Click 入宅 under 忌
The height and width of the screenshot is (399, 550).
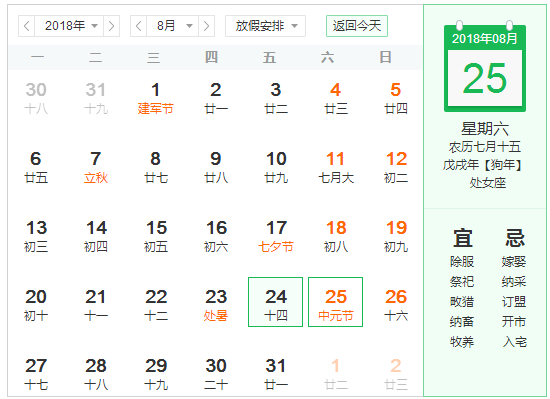click(x=515, y=341)
